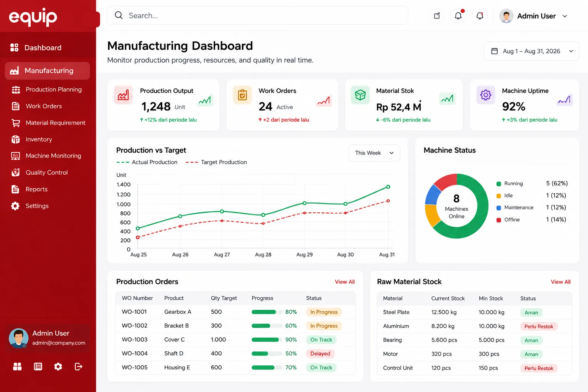Screen dimensions: 588x392
Task: Click the Production Output trend sparkline icon
Action: 205,100
